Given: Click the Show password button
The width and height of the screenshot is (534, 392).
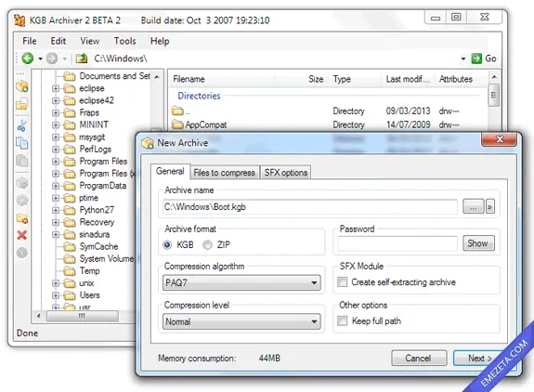Looking at the screenshot, I should pyautogui.click(x=478, y=243).
